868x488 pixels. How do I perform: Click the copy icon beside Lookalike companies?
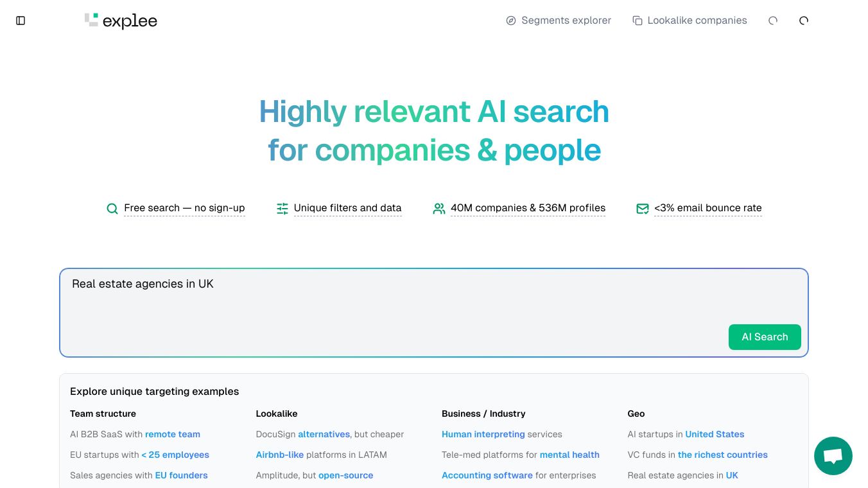click(638, 21)
